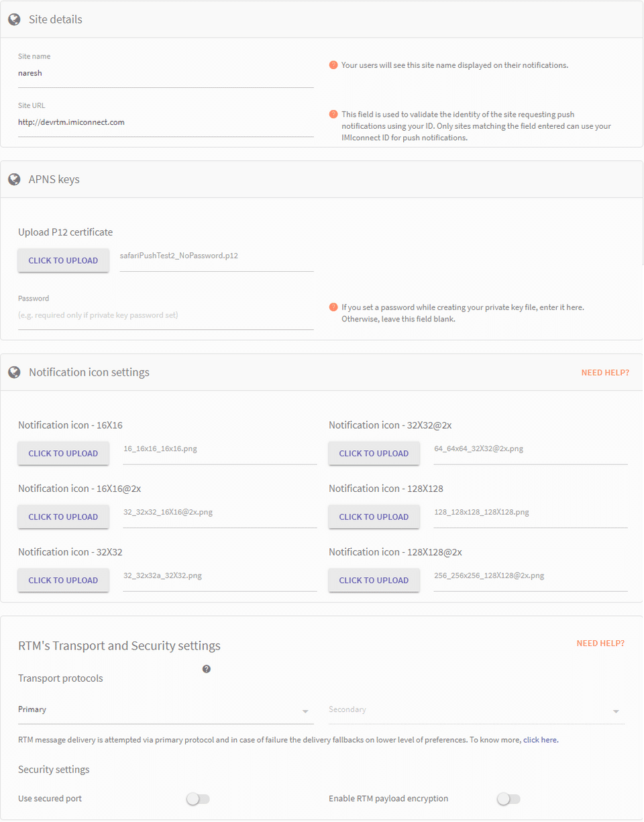Click the orange info icon for Site name
The width and height of the screenshot is (644, 822).
click(x=333, y=65)
